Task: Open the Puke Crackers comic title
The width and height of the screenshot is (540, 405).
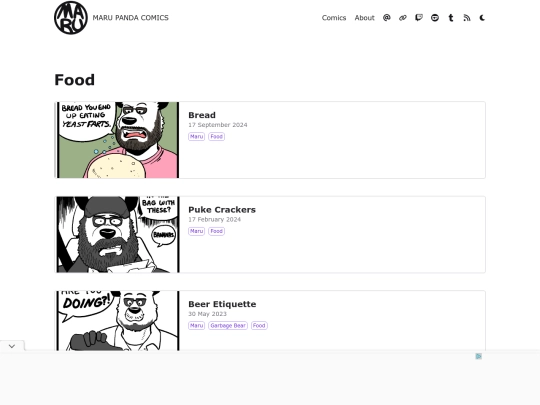Action: click(222, 210)
